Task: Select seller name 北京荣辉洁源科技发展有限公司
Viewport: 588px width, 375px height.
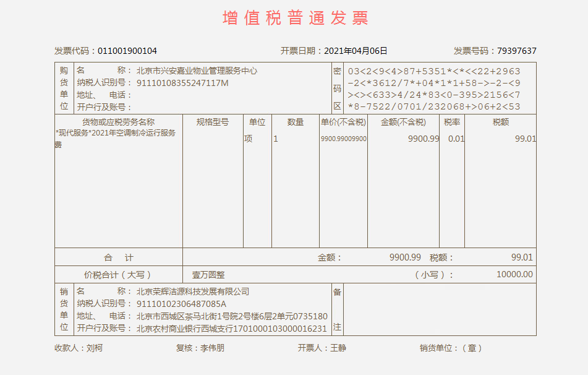Action: 193,291
